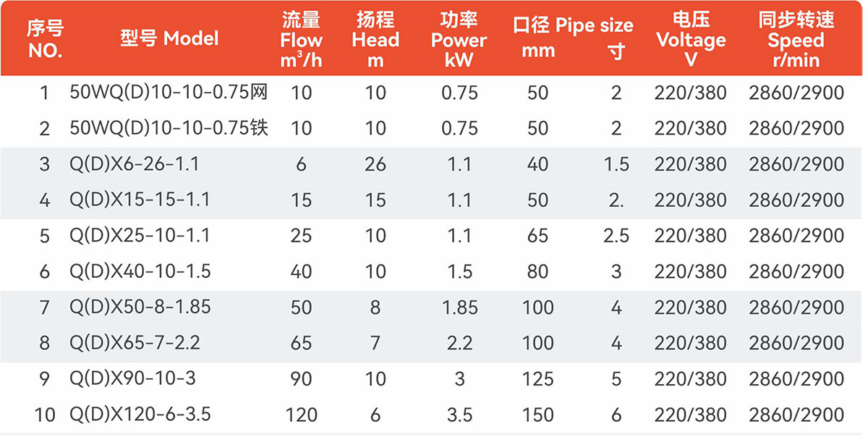Select the Q(D)X50-8-1.85 model cell
Screen dimensions: 868x442
click(x=140, y=307)
